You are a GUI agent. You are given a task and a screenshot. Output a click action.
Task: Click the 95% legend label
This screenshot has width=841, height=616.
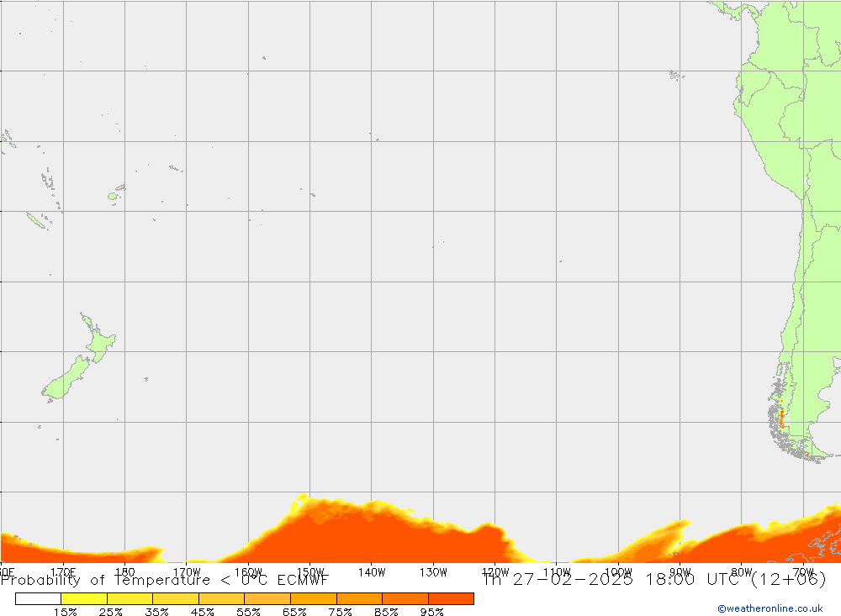click(x=432, y=612)
